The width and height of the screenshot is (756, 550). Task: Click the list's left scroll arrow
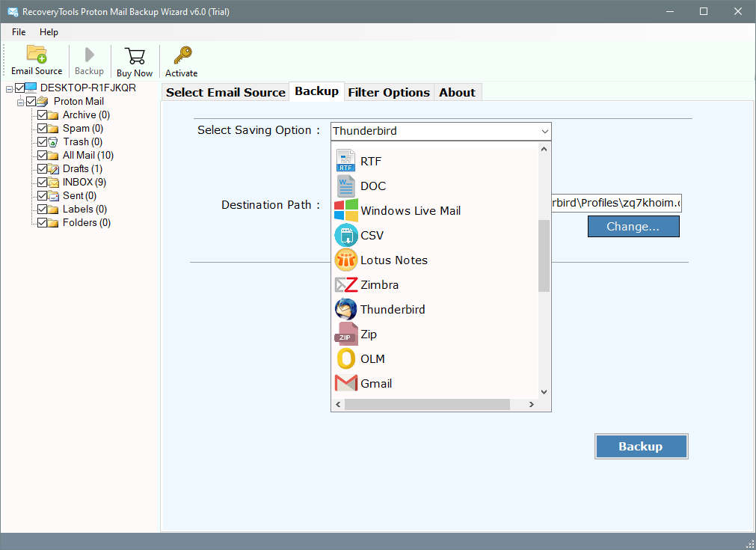(338, 404)
